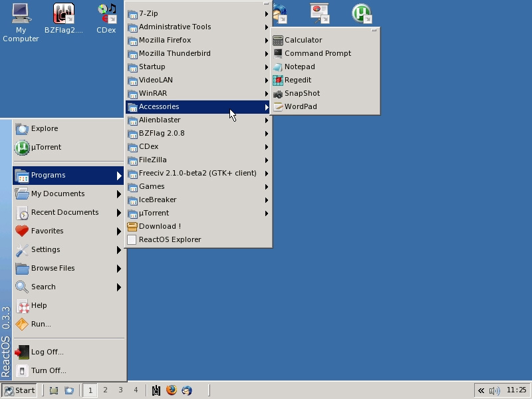Click the Firefox quick launch icon
The height and width of the screenshot is (399, 532).
172,390
